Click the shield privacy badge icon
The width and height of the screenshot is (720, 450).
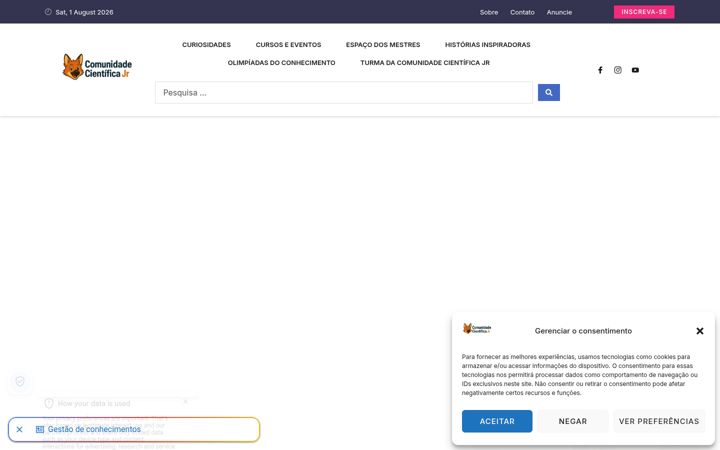click(20, 381)
